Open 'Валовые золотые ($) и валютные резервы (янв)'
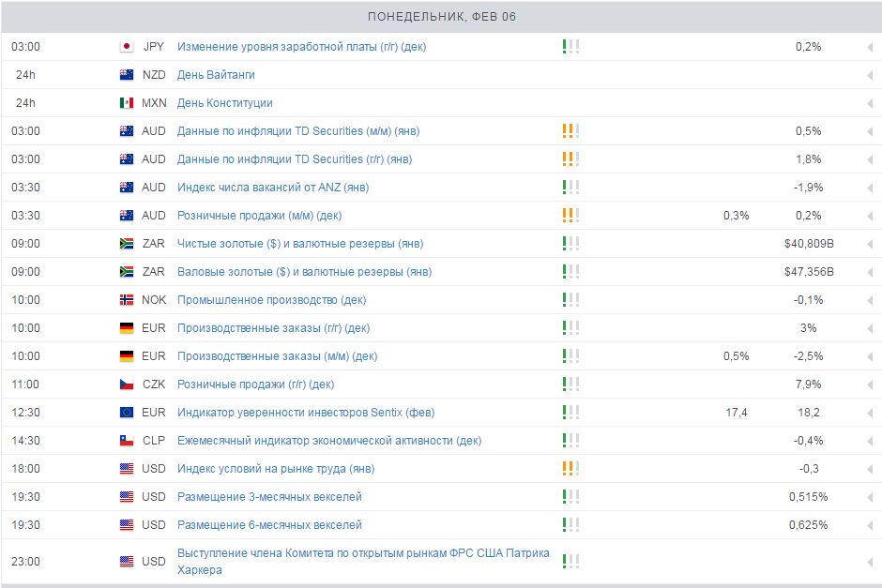Image resolution: width=882 pixels, height=588 pixels. (304, 272)
